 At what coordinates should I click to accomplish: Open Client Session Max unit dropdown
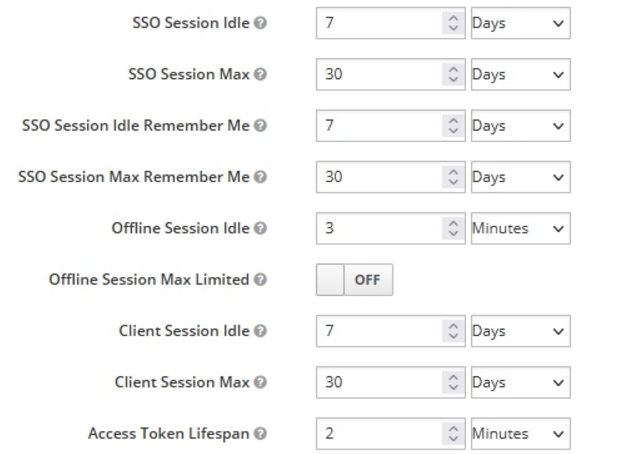(520, 382)
